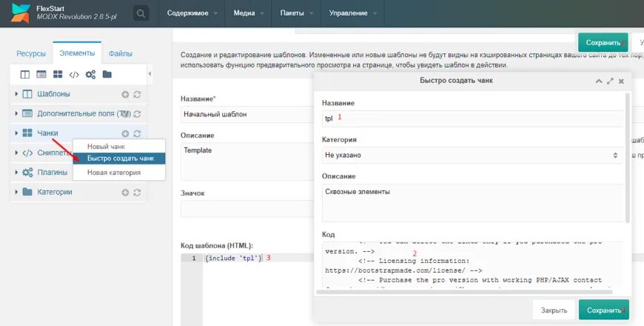The width and height of the screenshot is (644, 326).
Task: Expand the Категории tree node
Action: tap(16, 192)
